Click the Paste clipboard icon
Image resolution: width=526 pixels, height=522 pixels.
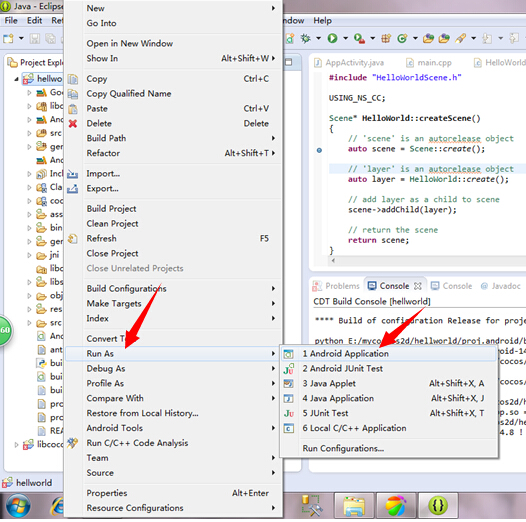[73, 109]
